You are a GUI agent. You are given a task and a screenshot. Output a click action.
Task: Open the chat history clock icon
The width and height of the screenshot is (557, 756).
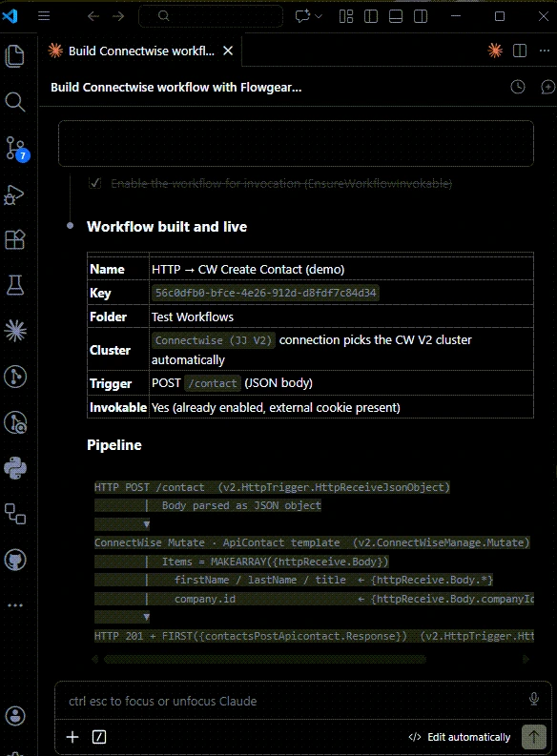coord(518,88)
